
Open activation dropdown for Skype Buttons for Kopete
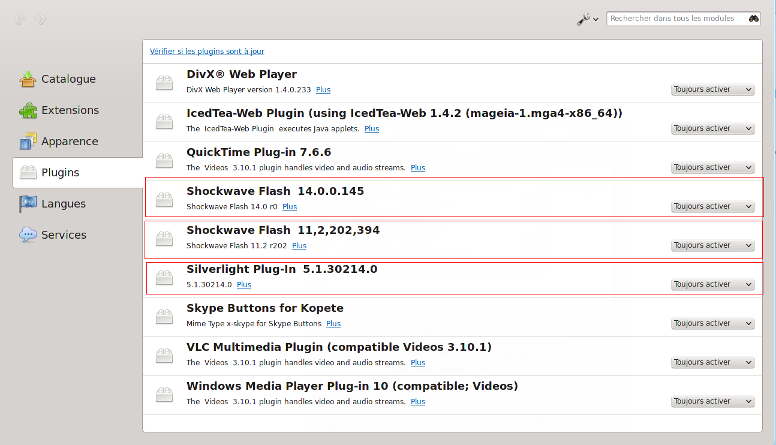pyautogui.click(x=713, y=324)
